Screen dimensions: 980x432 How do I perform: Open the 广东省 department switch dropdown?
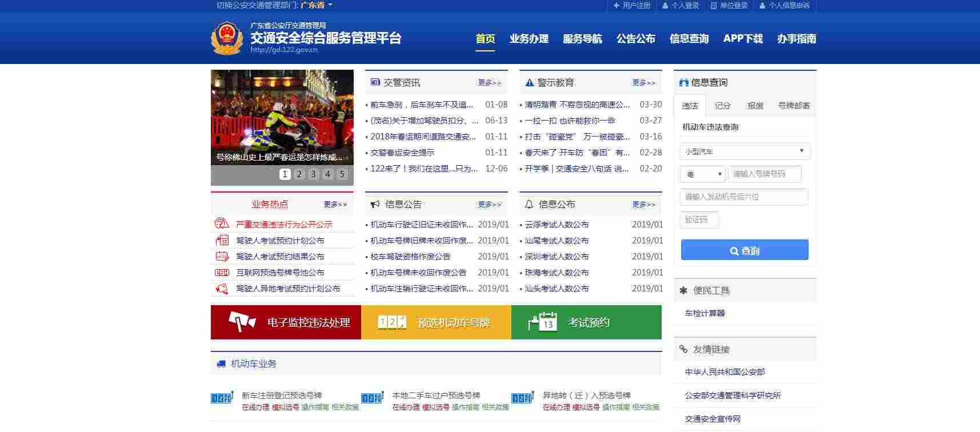coord(316,5)
